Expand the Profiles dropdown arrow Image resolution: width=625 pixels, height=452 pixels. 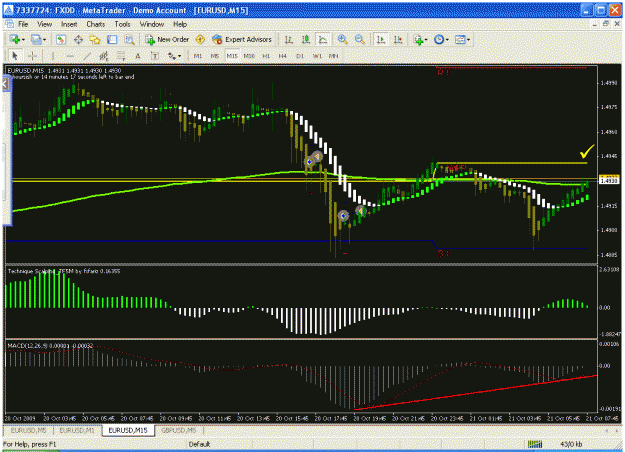pyautogui.click(x=44, y=39)
